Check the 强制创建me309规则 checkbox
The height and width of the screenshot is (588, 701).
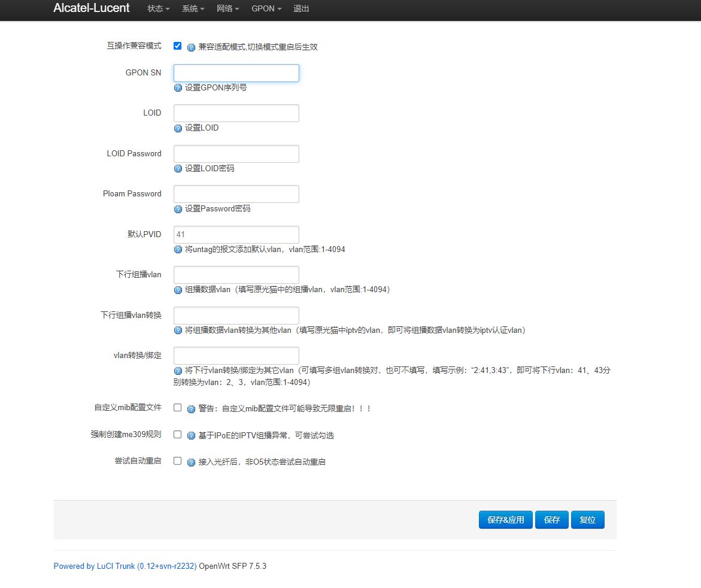pos(178,435)
